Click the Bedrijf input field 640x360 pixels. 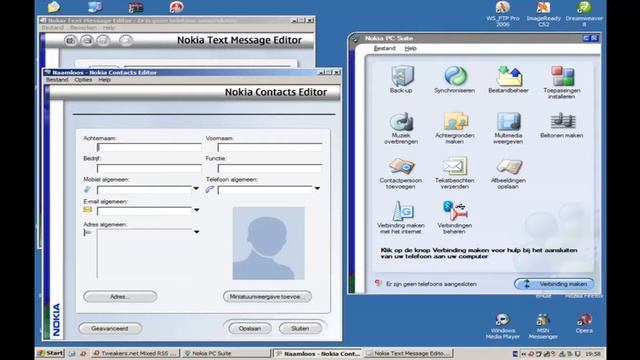pos(149,168)
